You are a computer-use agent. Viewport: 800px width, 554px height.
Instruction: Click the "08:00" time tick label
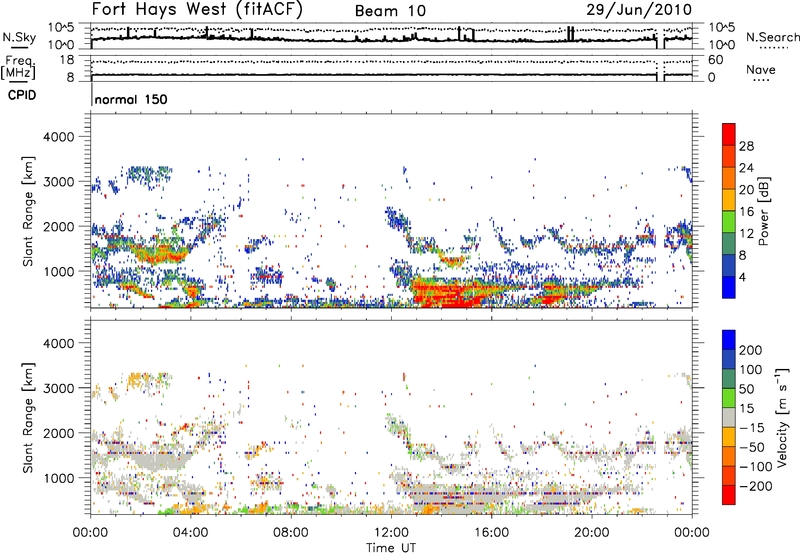291,533
